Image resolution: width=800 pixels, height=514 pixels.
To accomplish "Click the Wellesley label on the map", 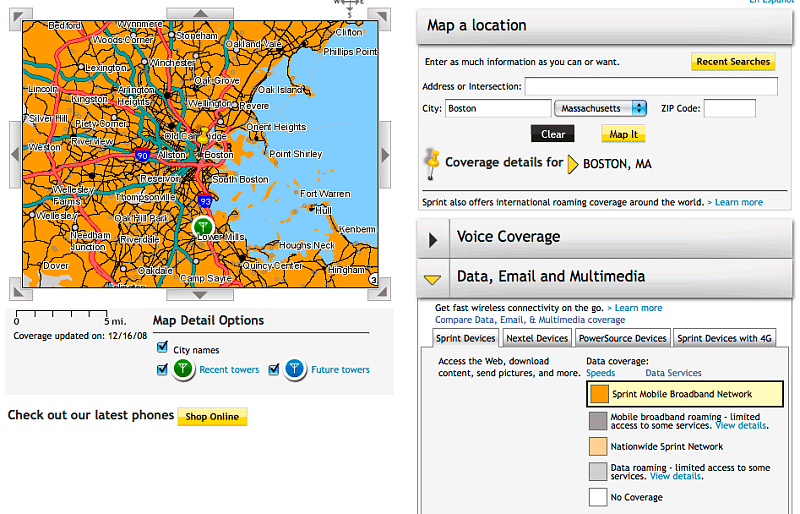I will click(56, 216).
